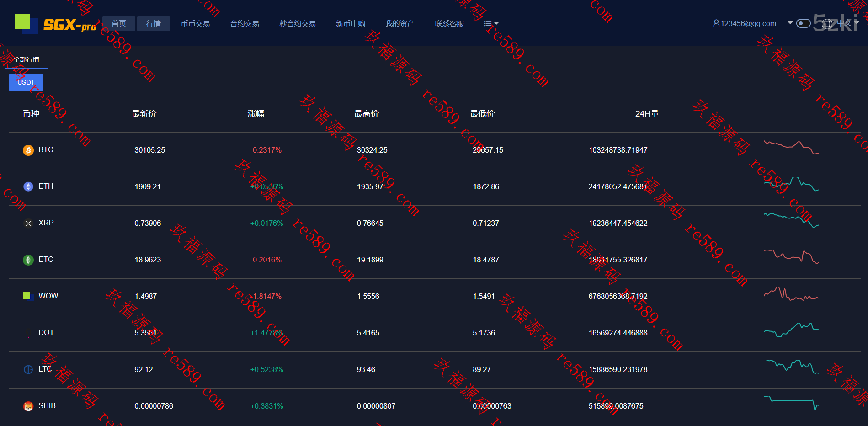Click the ETH coin icon
This screenshot has height=426, width=868.
click(28, 187)
